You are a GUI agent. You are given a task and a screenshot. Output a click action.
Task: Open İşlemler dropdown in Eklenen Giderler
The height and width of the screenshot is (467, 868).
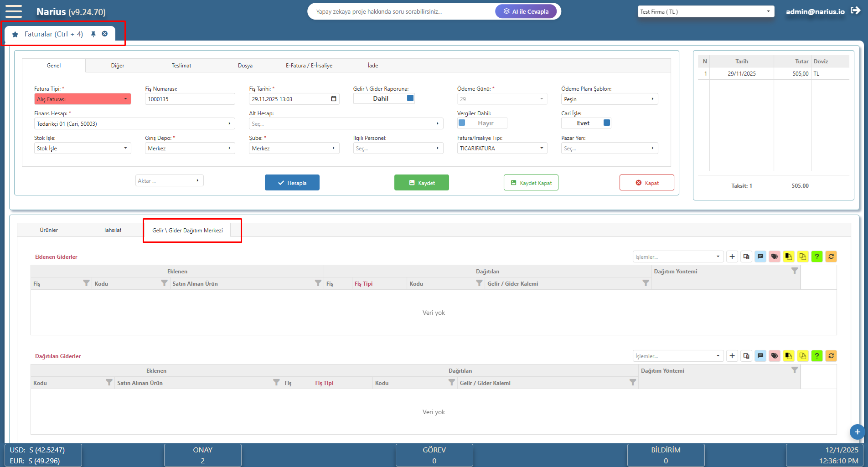point(678,257)
